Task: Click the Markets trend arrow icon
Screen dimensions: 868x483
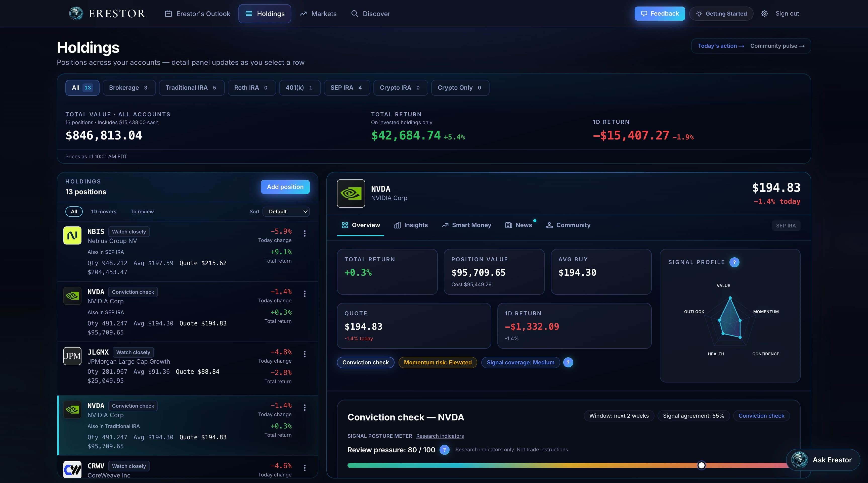Action: click(x=303, y=14)
